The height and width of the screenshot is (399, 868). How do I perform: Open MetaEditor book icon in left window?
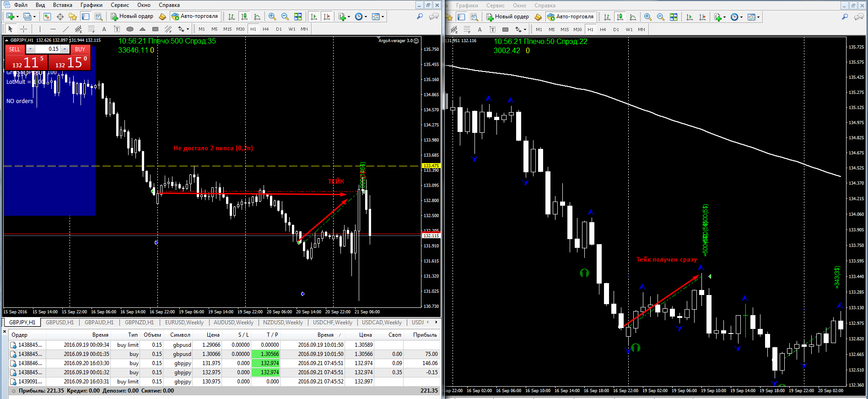coord(162,16)
